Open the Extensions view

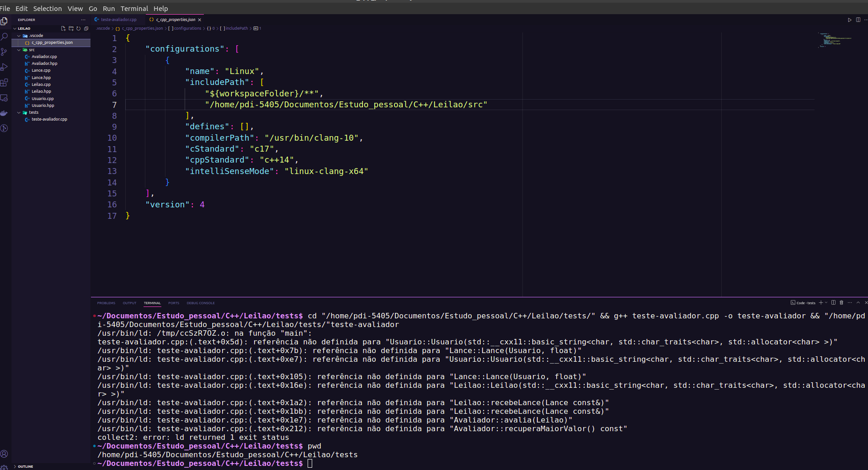(x=4, y=83)
